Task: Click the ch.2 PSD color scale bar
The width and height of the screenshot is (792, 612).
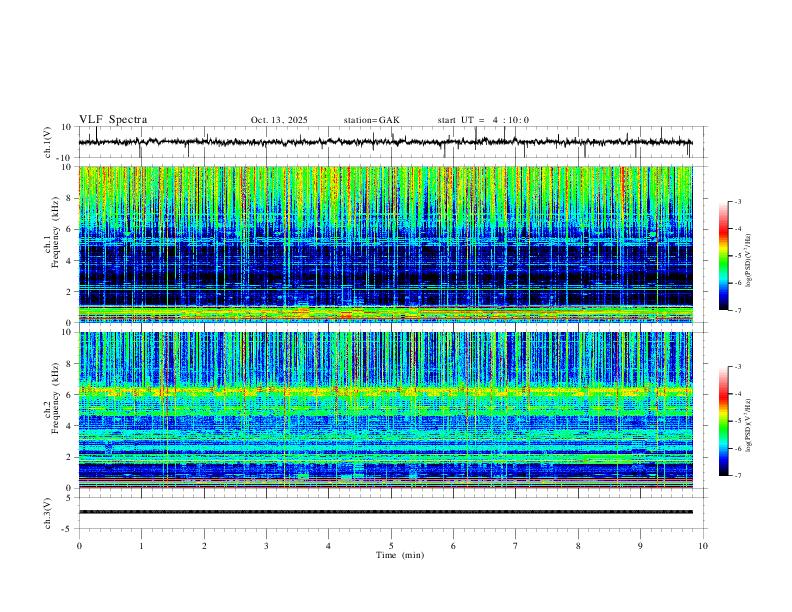Action: coord(724,421)
